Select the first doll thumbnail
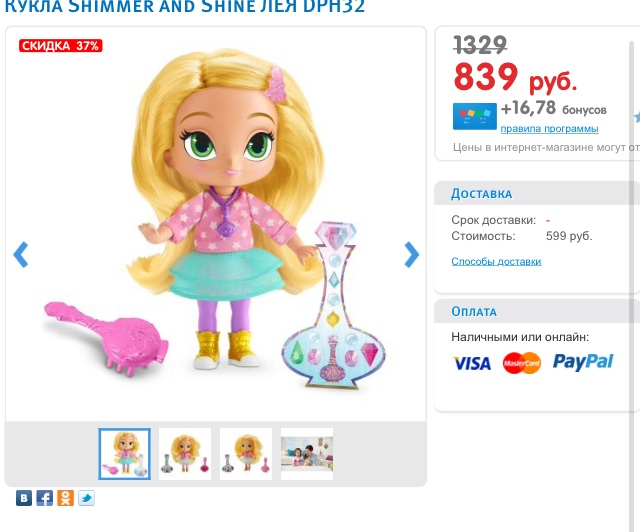 (124, 454)
